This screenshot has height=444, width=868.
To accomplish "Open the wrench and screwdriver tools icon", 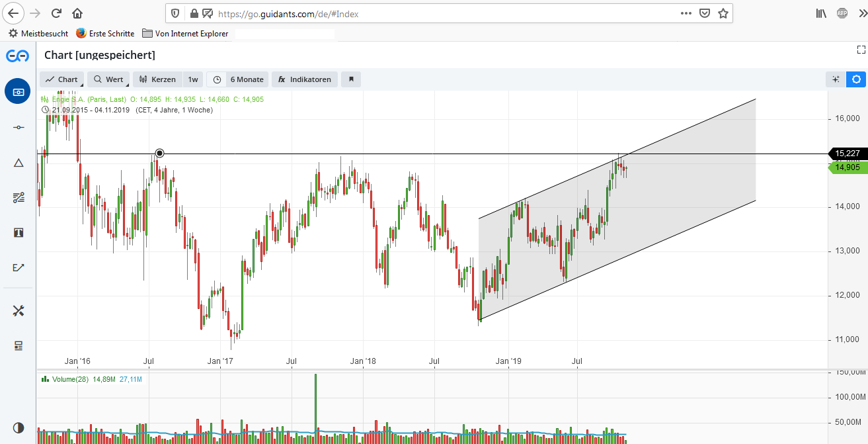I will coord(18,310).
